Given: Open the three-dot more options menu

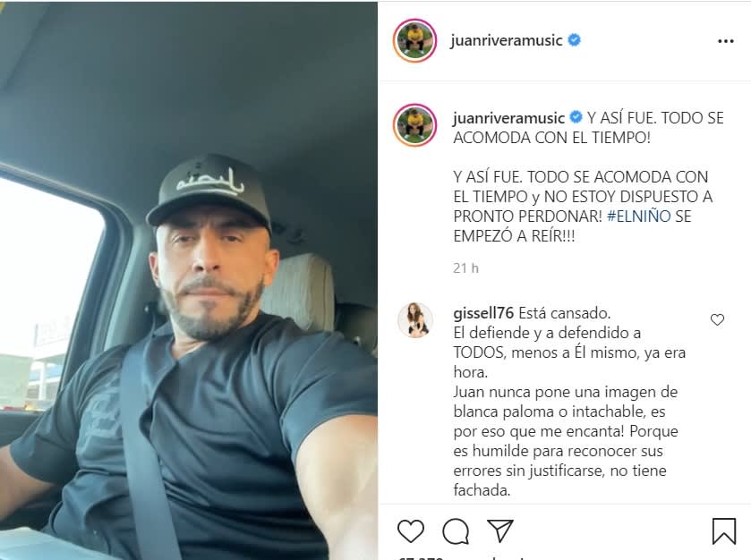Looking at the screenshot, I should 726,42.
